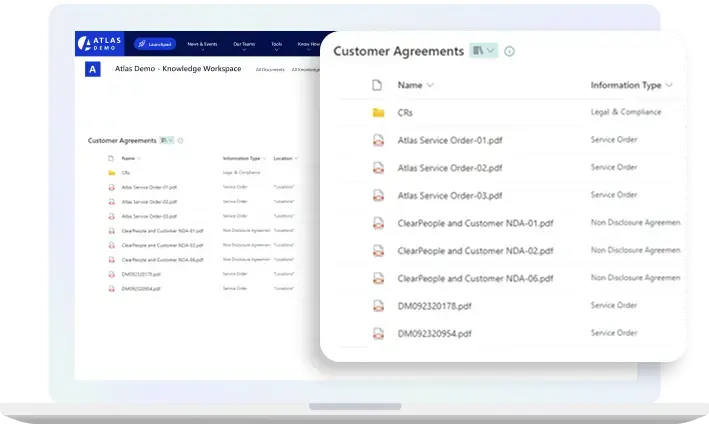Open the Atlas Demo - Knowledge Workspace title
This screenshot has width=709, height=424.
point(178,69)
